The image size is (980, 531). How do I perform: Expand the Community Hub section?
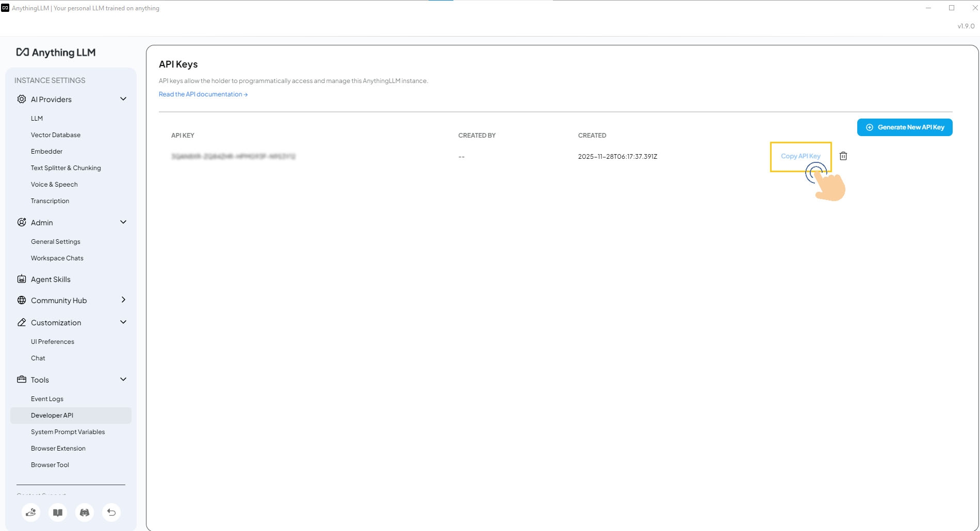(x=123, y=300)
